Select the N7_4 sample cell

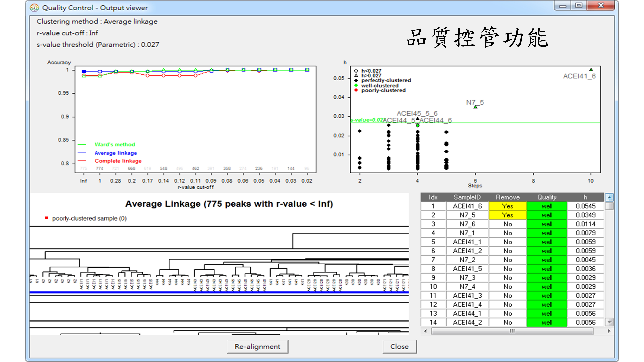coord(467,287)
